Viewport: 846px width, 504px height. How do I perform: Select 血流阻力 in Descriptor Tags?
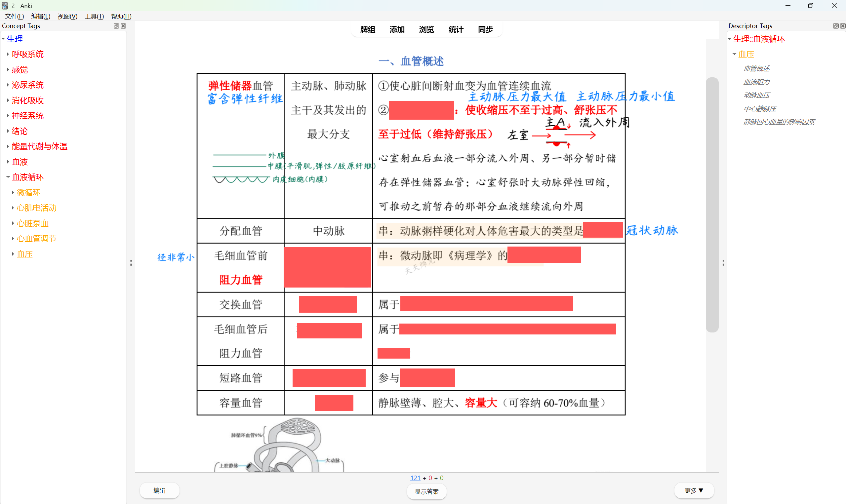pyautogui.click(x=756, y=82)
